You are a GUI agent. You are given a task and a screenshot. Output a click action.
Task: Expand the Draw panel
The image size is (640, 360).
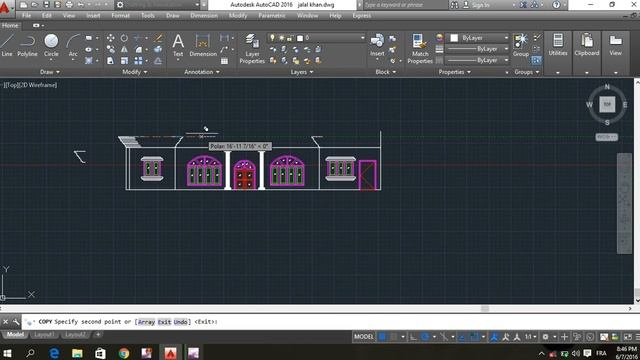pyautogui.click(x=50, y=72)
